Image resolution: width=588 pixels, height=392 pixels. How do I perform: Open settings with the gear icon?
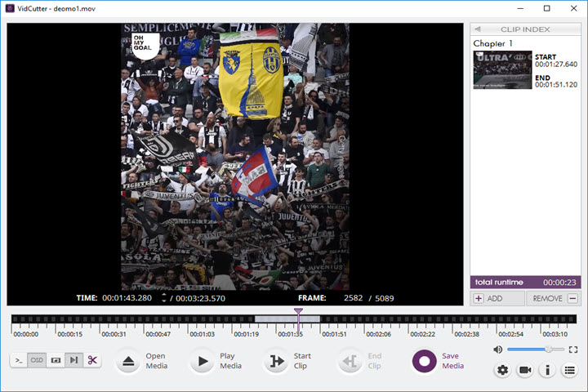pos(502,370)
